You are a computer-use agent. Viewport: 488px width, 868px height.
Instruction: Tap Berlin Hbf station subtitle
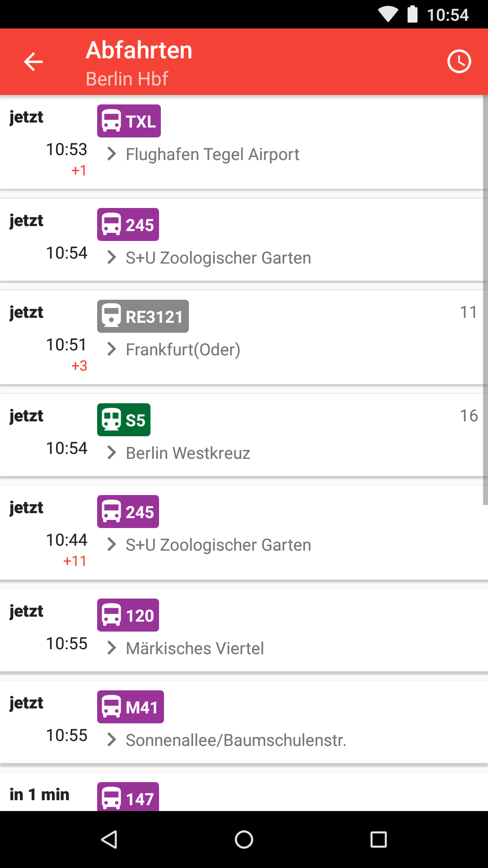(127, 79)
